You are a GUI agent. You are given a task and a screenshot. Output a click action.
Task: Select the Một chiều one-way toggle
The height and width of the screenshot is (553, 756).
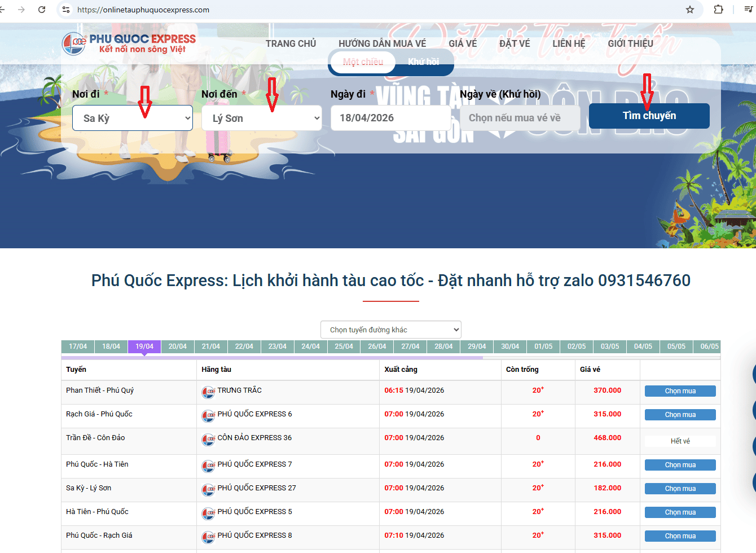(363, 62)
